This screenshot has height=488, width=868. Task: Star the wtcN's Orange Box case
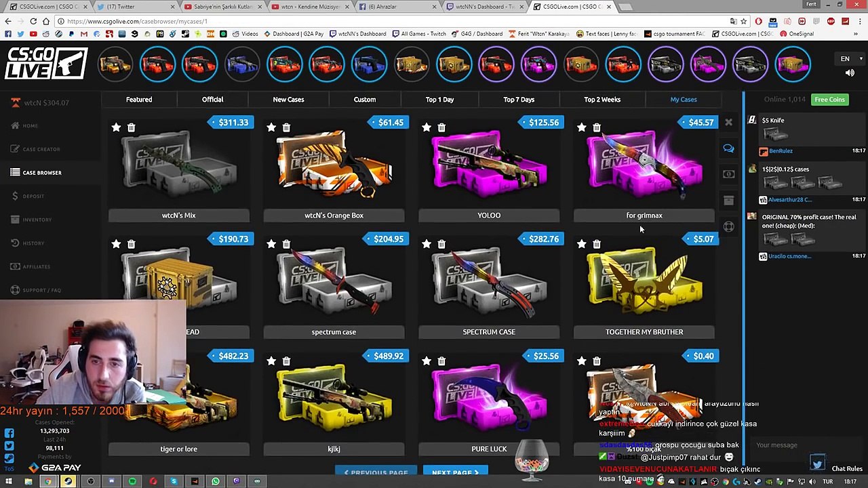click(271, 127)
